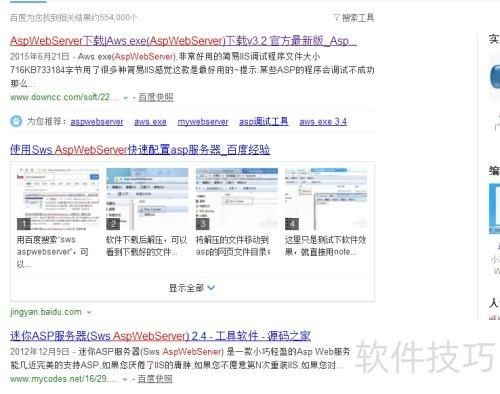Open 使用Sws AspWebServer快速配置asp服务器 result

pos(140,150)
